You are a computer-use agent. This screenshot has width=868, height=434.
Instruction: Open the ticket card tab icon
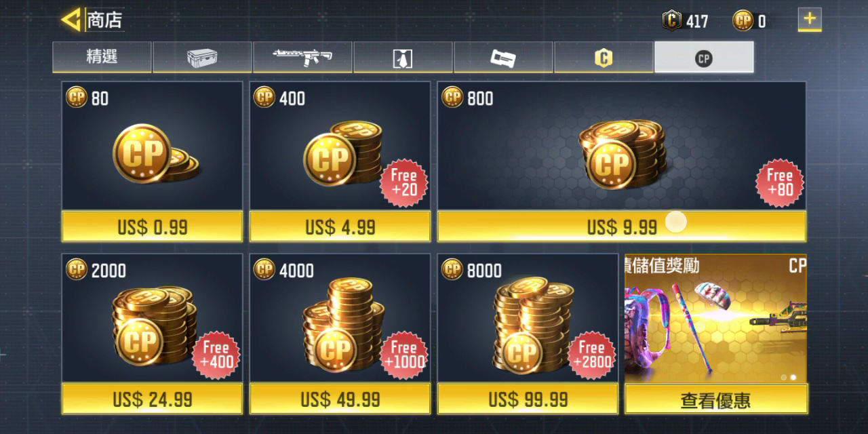click(x=503, y=57)
